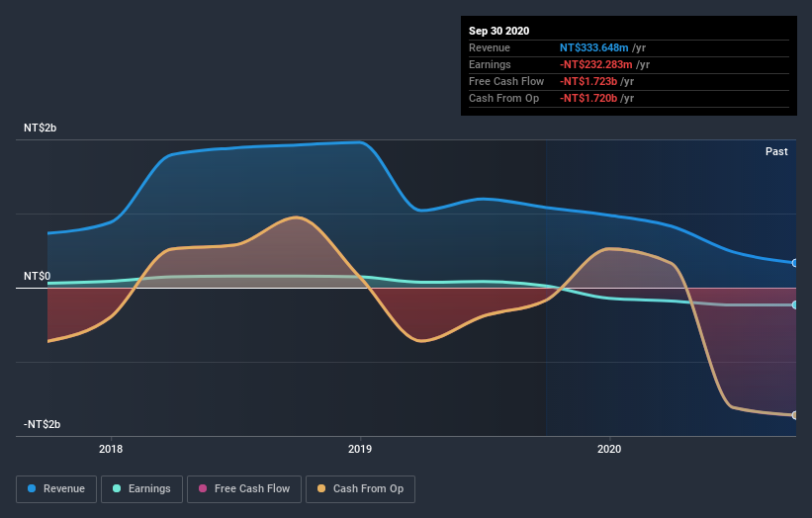Click the -NT$1.723b free cash flow value
Viewport: 812px width, 518px height.
coord(588,81)
